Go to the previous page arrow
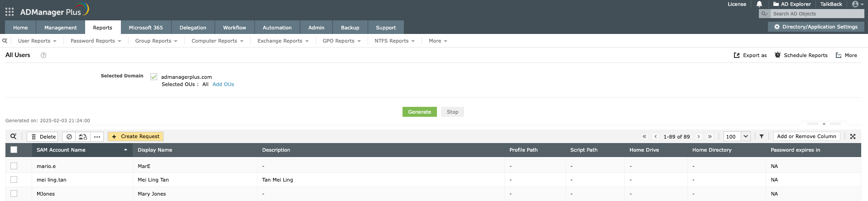 coord(655,136)
